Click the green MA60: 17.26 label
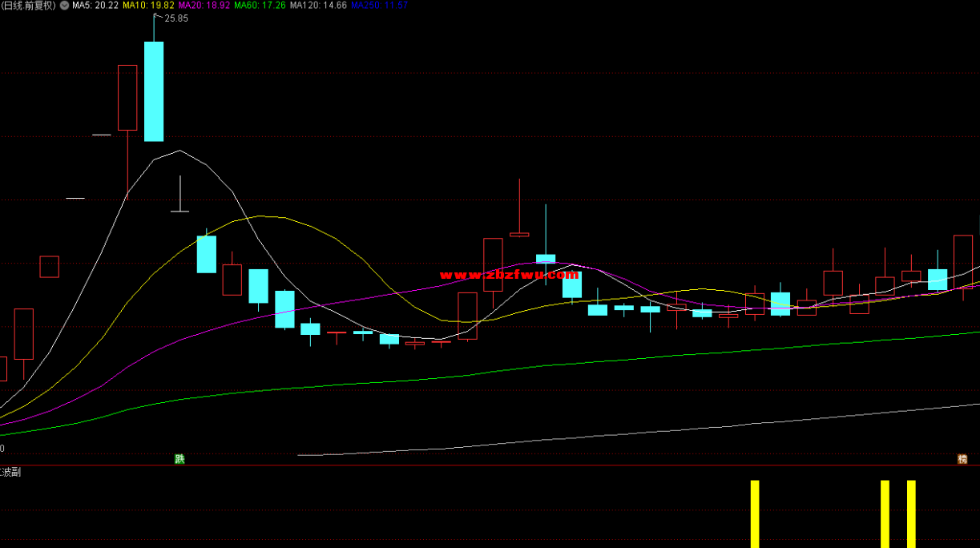This screenshot has width=980, height=548. [x=260, y=6]
